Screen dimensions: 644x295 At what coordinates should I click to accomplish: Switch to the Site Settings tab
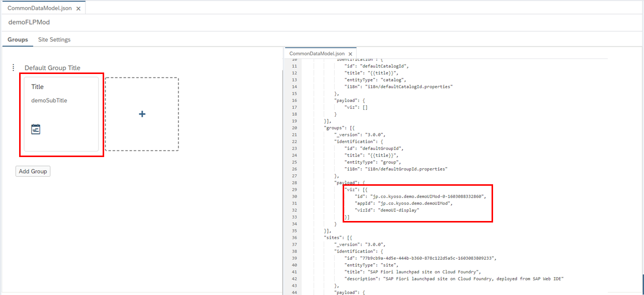click(54, 40)
